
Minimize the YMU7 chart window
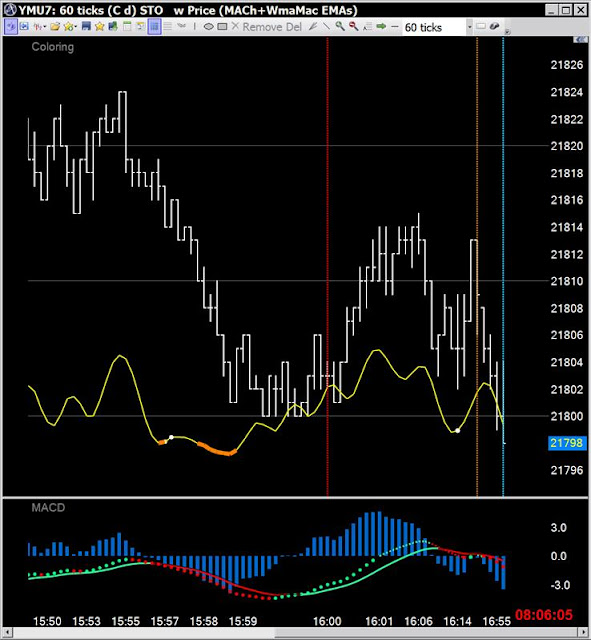pos(552,10)
